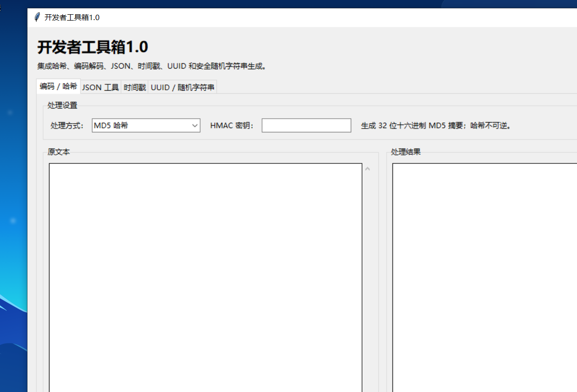
Task: Focus the 处理结果 text area
Action: pos(485,278)
